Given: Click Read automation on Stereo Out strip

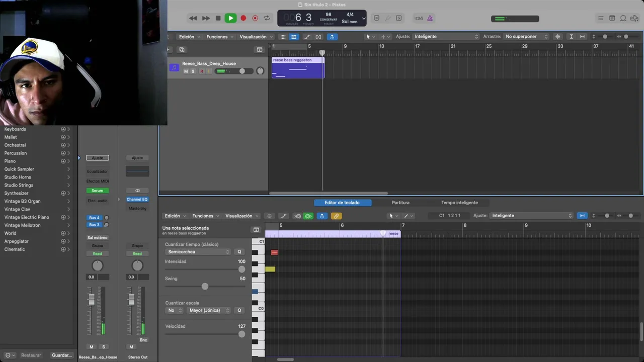Looking at the screenshot, I should pos(137,253).
